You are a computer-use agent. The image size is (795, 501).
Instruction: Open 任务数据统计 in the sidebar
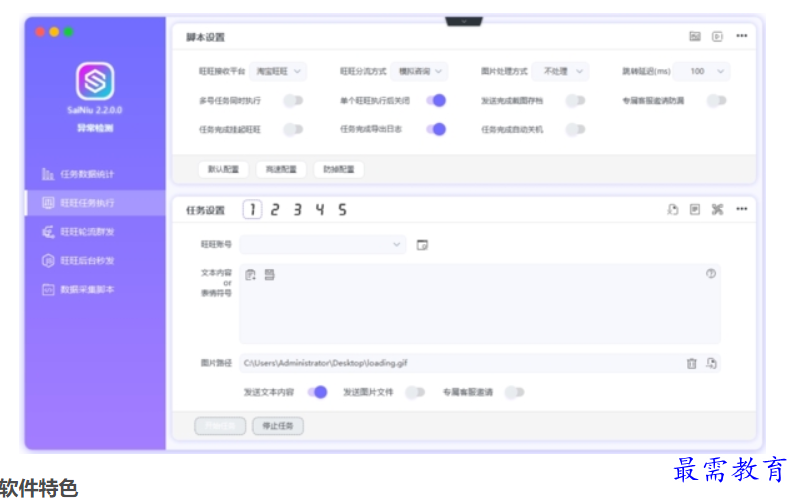point(95,174)
